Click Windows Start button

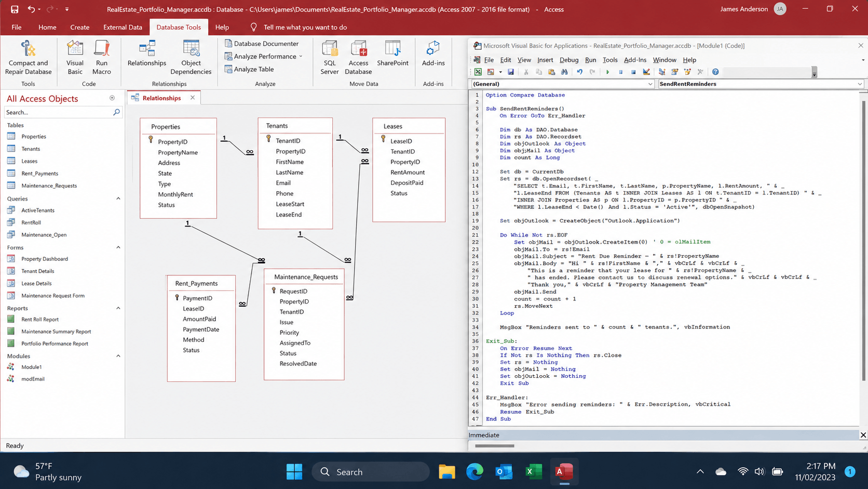(294, 472)
